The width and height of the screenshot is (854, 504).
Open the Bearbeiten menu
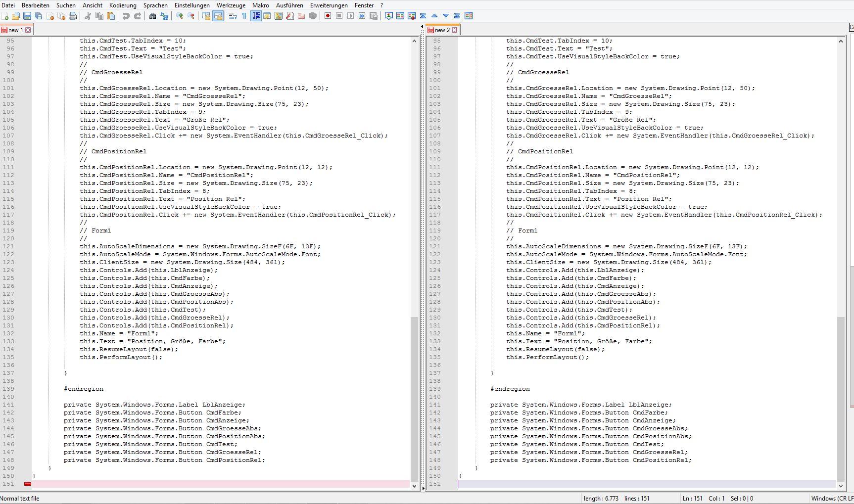pos(35,5)
